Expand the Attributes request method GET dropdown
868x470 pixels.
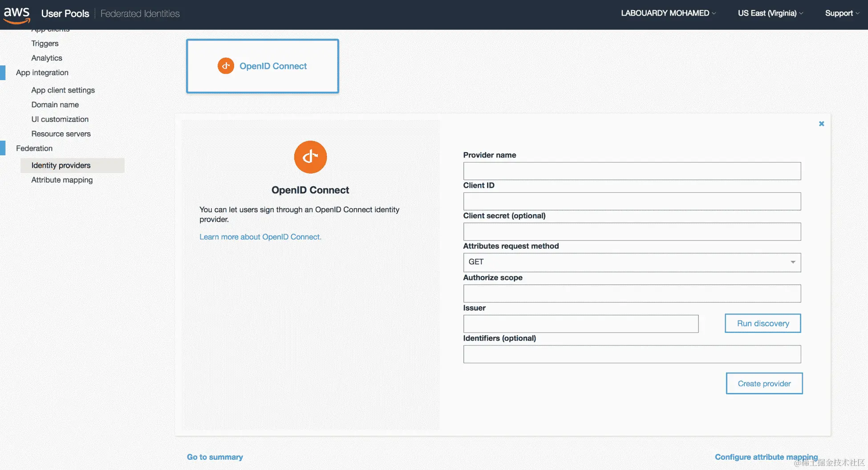632,262
